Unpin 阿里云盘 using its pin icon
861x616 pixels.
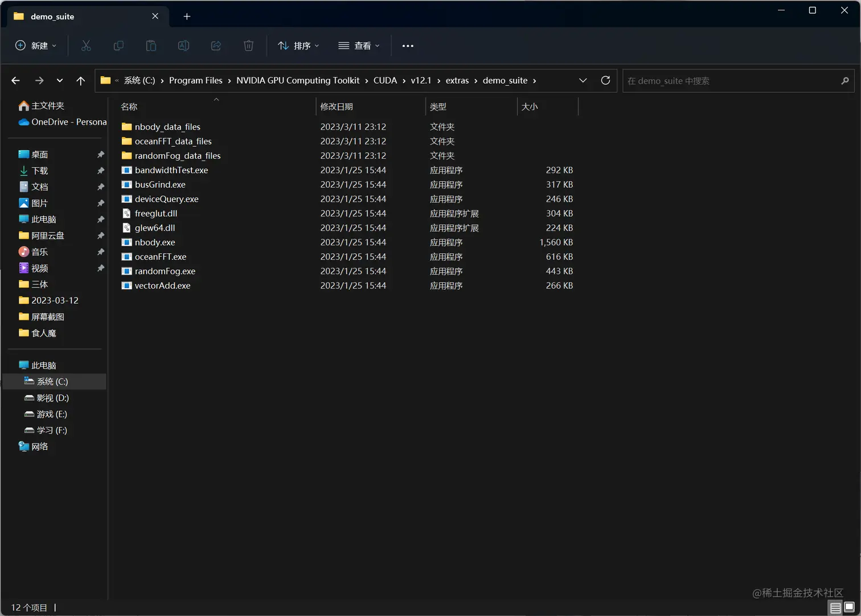tap(101, 235)
